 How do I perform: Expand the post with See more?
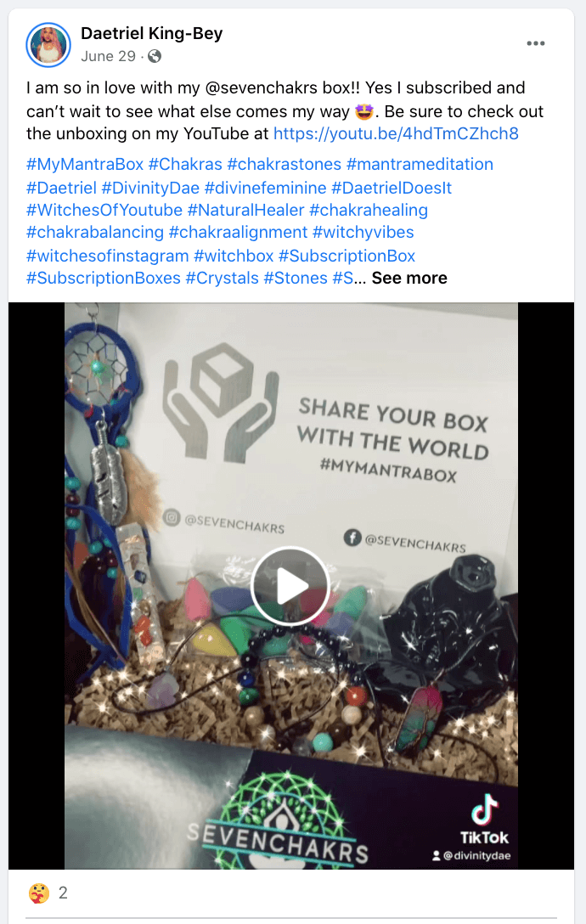409,279
